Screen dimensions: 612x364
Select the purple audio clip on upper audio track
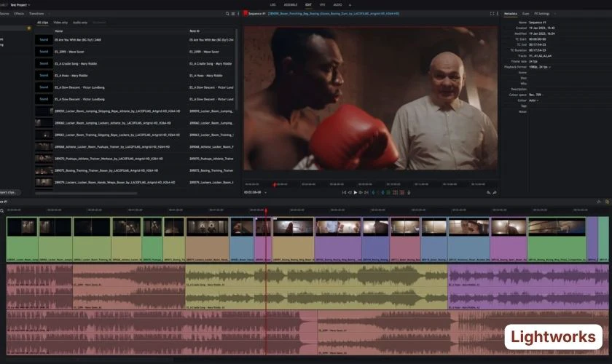click(528, 287)
